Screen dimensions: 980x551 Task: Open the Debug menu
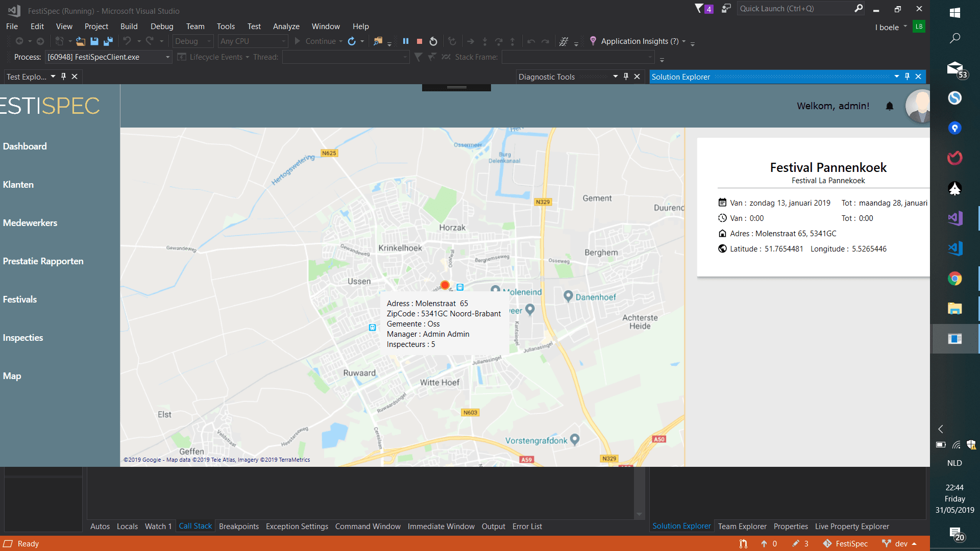(x=162, y=27)
